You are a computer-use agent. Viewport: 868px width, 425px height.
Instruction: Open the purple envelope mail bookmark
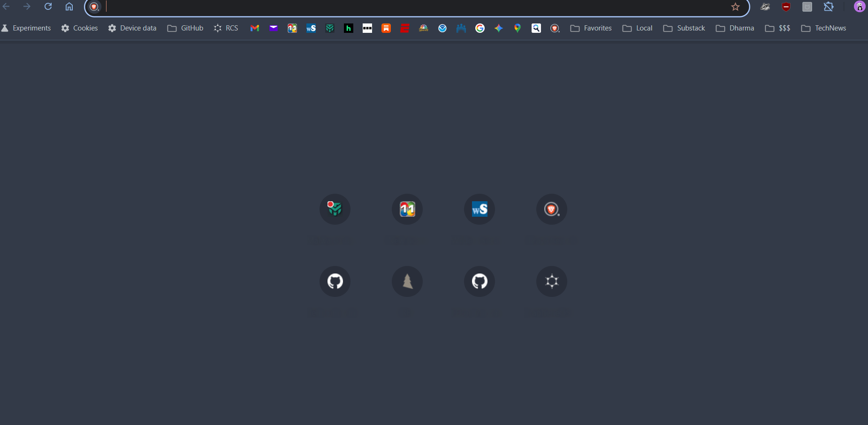pyautogui.click(x=274, y=28)
